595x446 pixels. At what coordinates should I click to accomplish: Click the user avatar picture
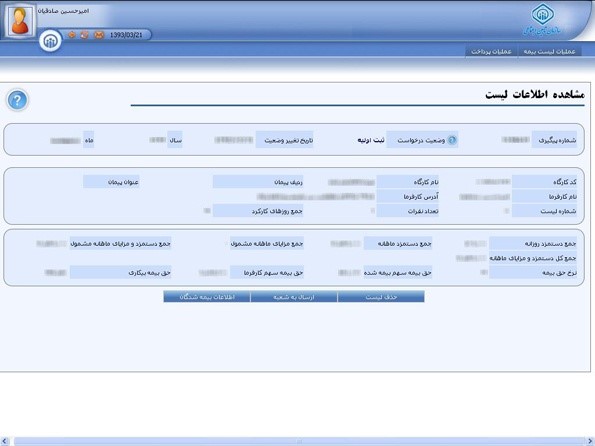20,20
